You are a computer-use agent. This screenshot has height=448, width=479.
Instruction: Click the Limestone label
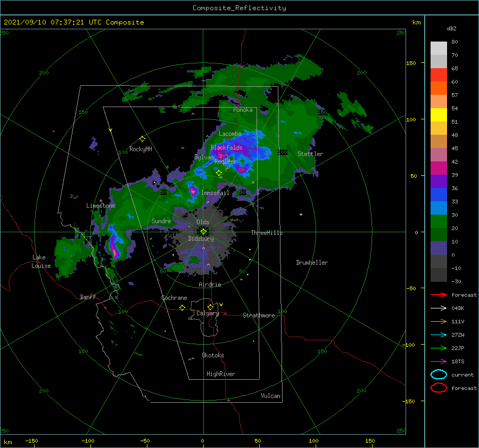tap(101, 206)
